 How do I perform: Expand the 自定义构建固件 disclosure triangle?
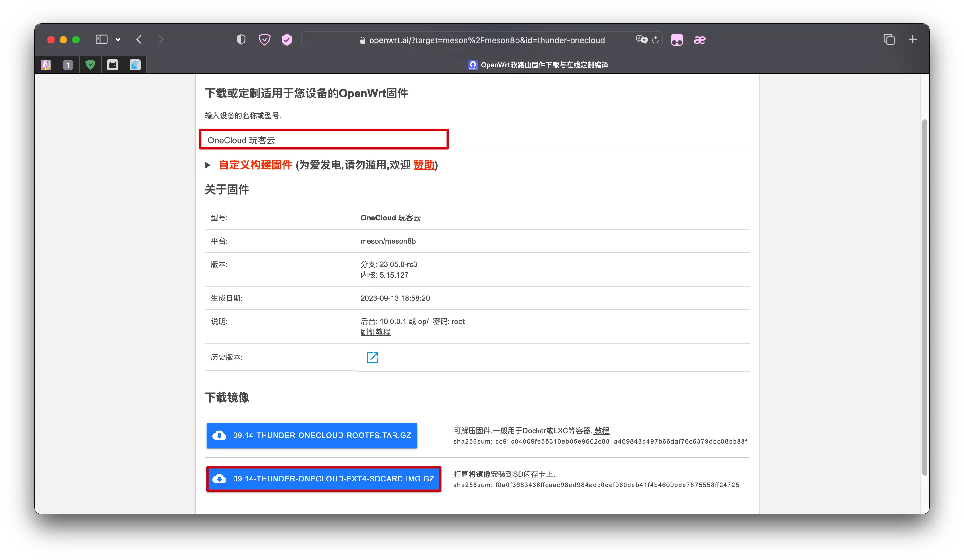[208, 165]
